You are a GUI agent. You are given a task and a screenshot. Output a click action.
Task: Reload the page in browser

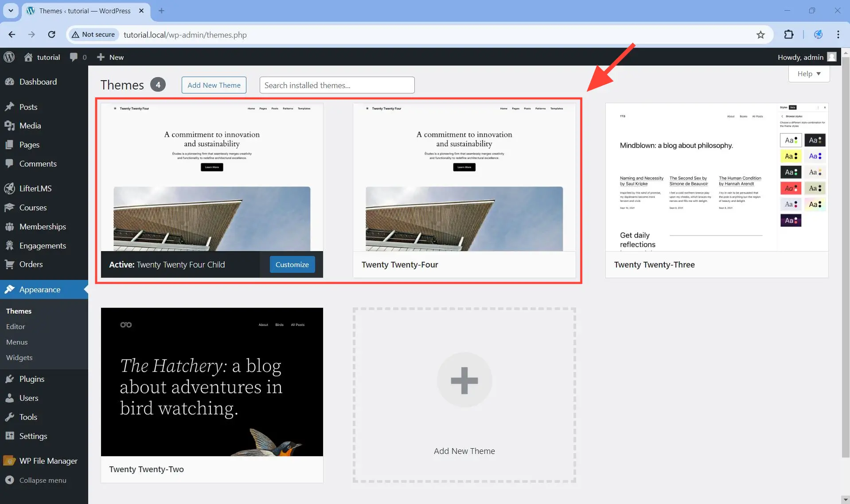pyautogui.click(x=51, y=35)
